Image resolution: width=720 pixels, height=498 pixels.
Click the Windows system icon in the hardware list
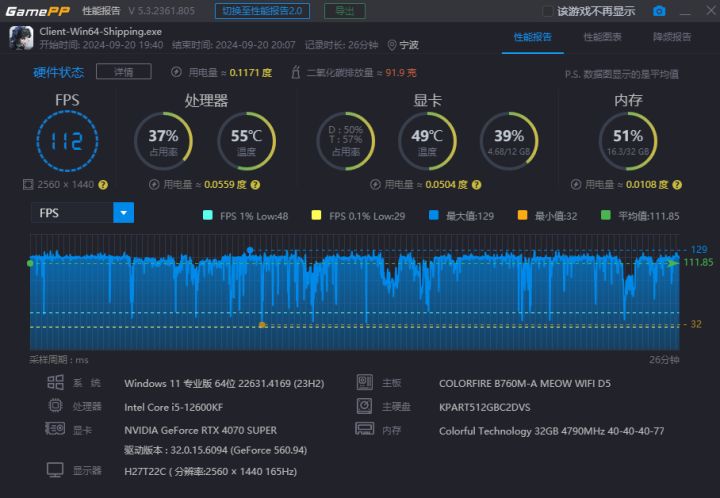tap(56, 382)
